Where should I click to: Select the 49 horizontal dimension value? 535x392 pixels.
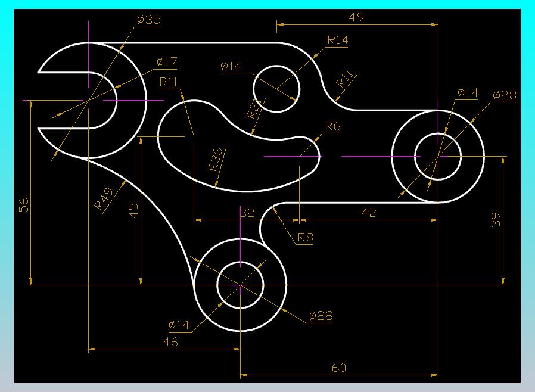coord(356,17)
